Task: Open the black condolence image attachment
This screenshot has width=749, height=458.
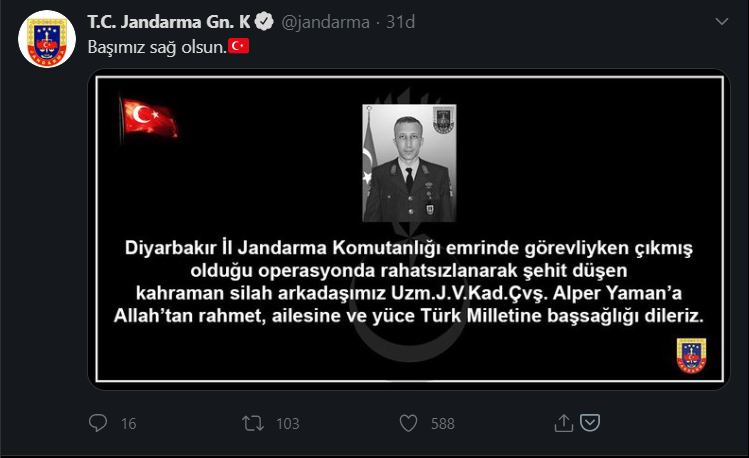Action: pyautogui.click(x=409, y=229)
